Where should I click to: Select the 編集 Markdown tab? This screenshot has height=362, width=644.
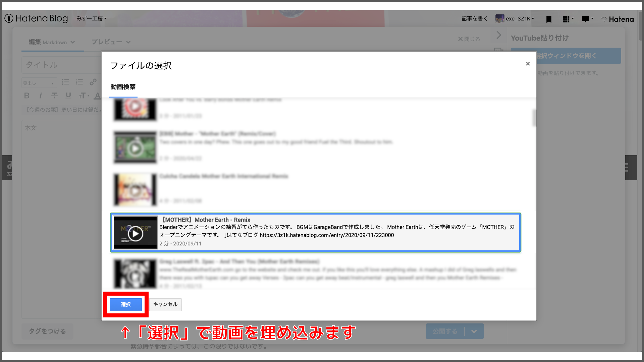click(x=52, y=42)
